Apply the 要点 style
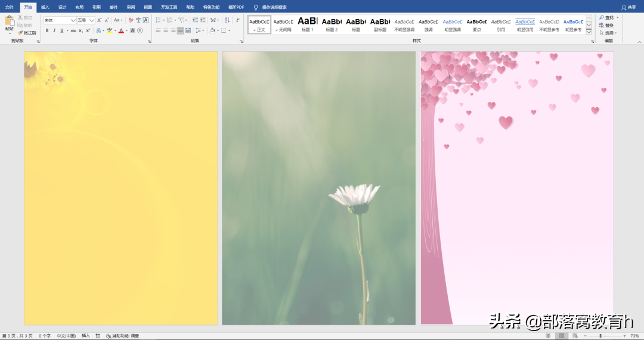 coord(476,24)
